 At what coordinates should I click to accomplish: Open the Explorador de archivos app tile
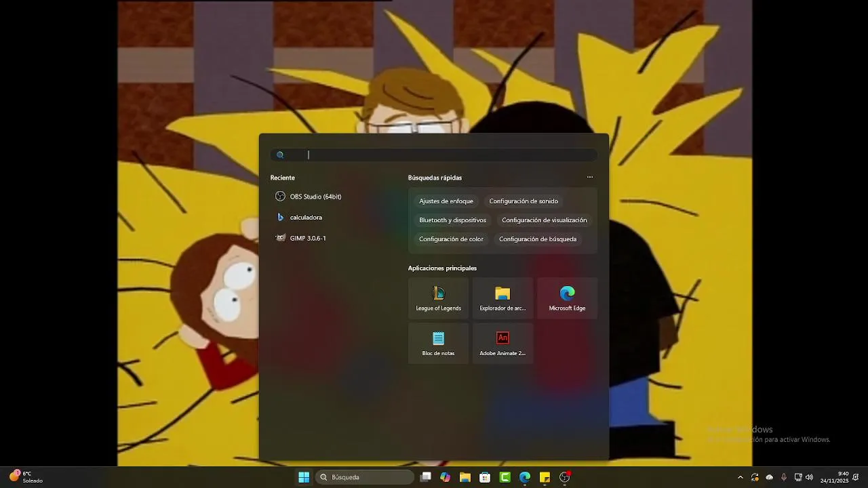point(502,298)
